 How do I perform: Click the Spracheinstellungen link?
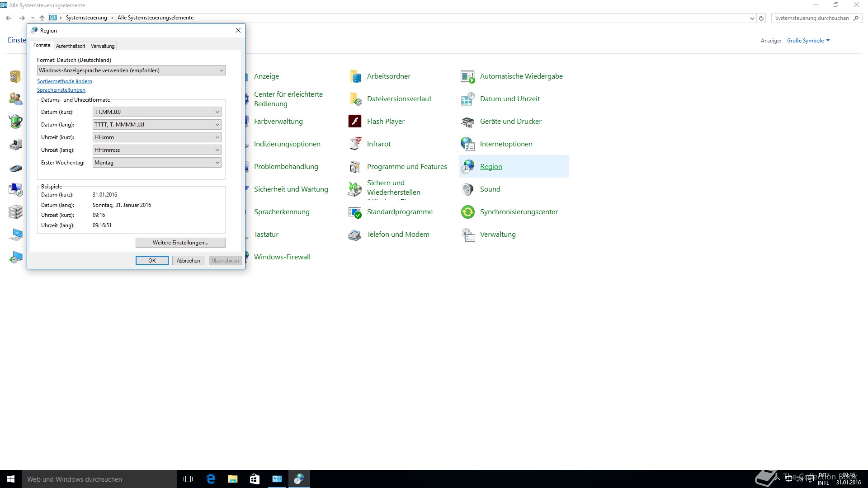click(61, 90)
